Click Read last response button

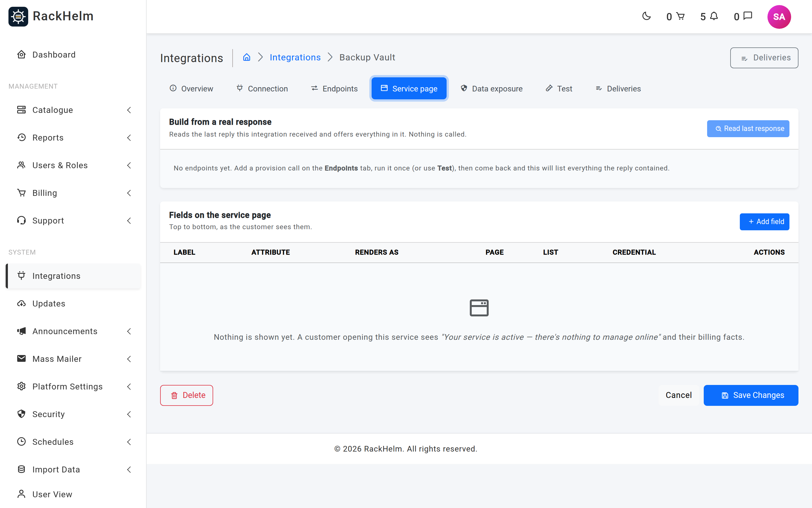coord(748,128)
